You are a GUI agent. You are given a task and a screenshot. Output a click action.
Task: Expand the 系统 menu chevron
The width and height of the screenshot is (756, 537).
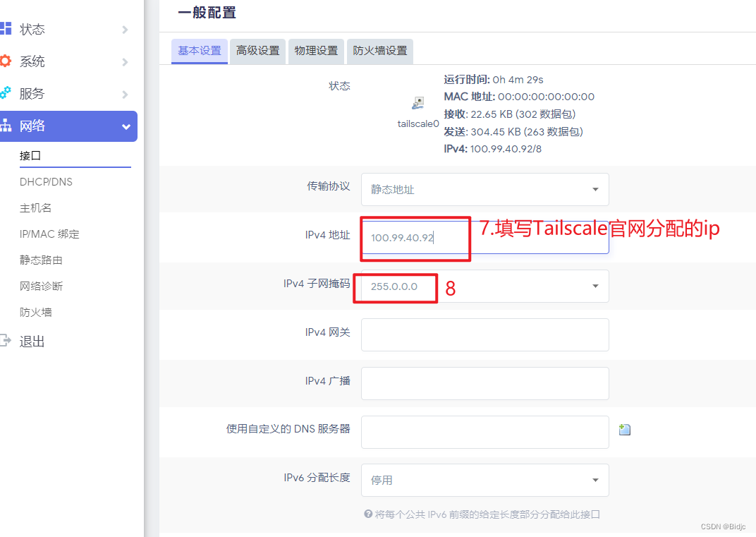tap(125, 62)
